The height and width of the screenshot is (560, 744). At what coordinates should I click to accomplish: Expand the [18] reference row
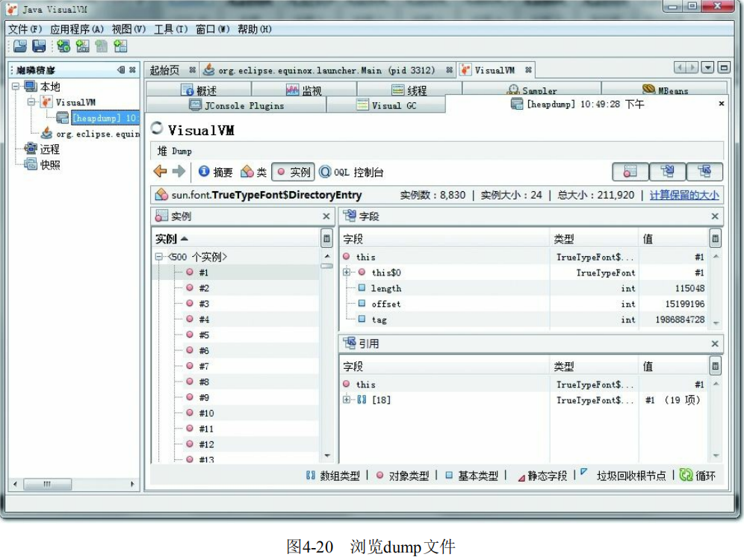click(x=347, y=399)
